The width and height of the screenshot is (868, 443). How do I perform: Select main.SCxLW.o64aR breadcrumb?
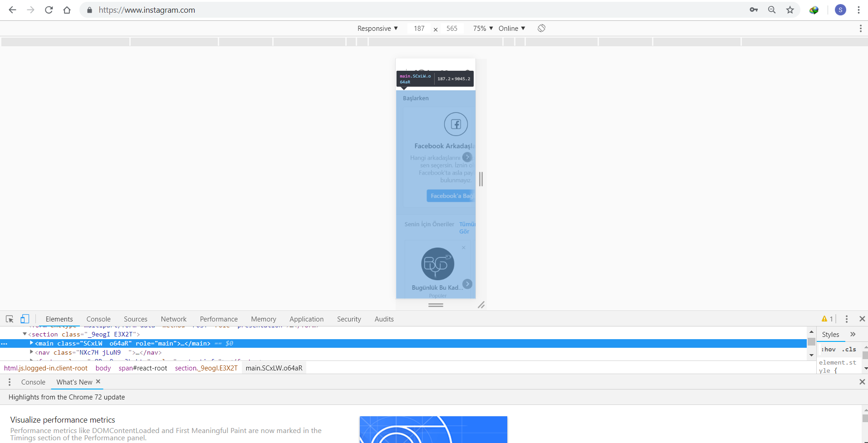tap(274, 368)
